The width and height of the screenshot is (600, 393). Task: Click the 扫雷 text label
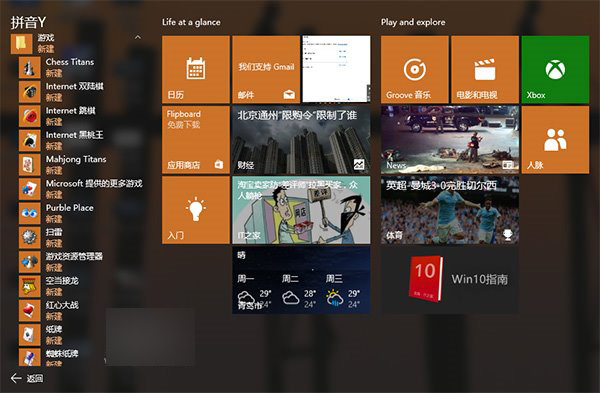[x=54, y=232]
